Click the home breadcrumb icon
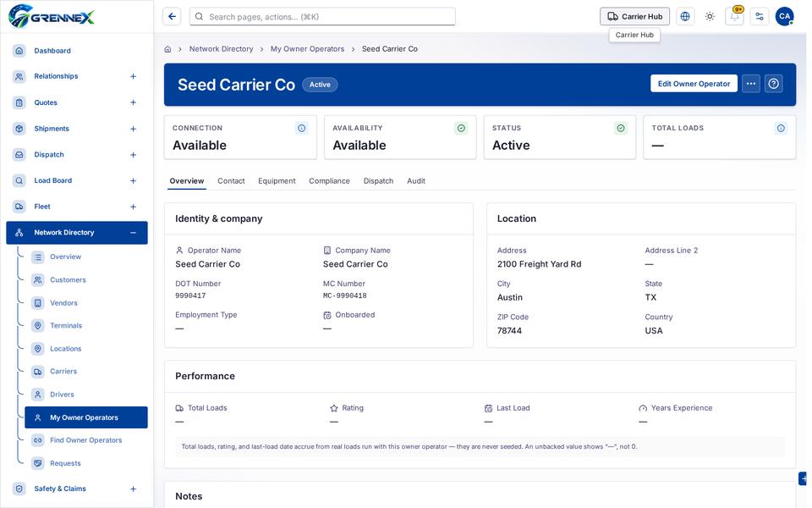Screen dimensions: 812x508 click(x=167, y=49)
